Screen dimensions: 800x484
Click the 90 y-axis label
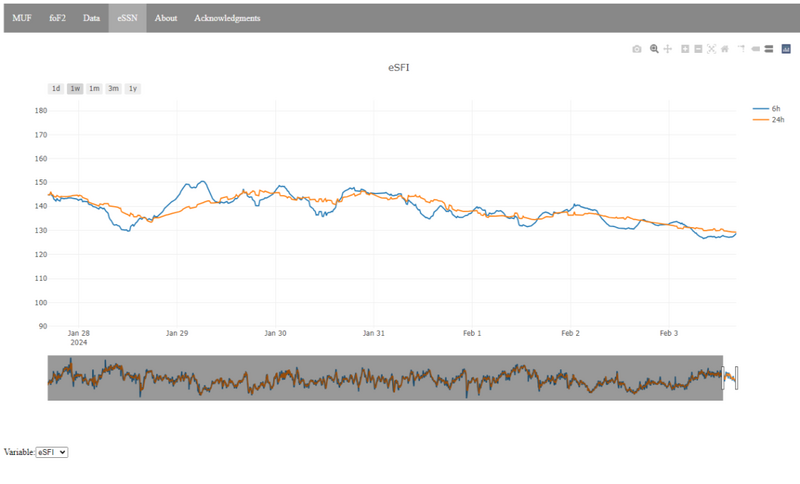(43, 326)
